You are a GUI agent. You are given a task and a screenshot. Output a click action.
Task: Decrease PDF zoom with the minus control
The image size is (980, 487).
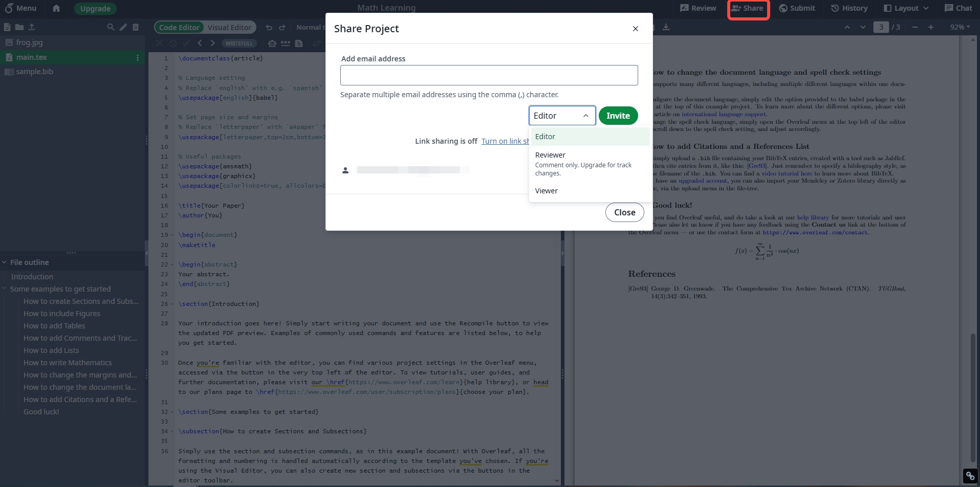click(914, 27)
